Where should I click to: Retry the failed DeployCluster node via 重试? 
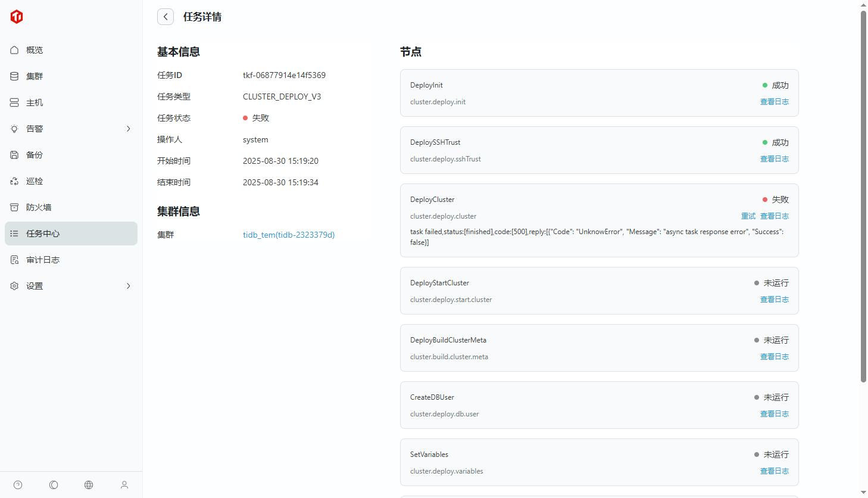tap(748, 216)
